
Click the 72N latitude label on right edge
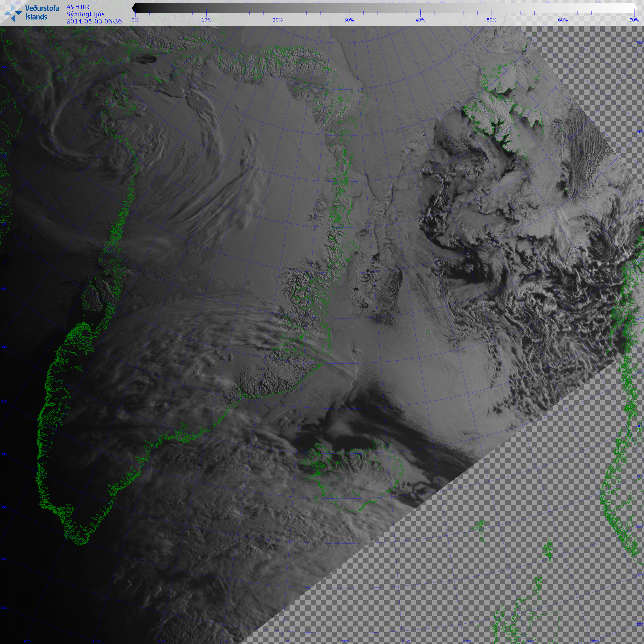[x=639, y=201]
